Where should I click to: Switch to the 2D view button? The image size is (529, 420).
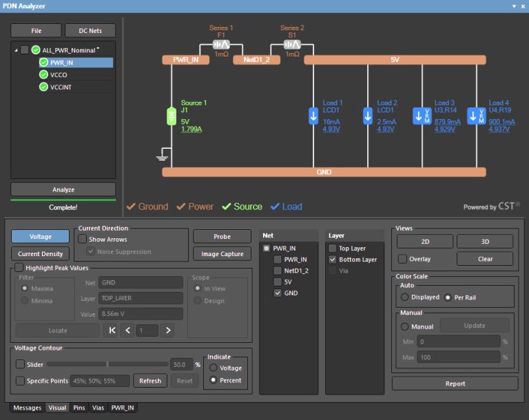(425, 242)
